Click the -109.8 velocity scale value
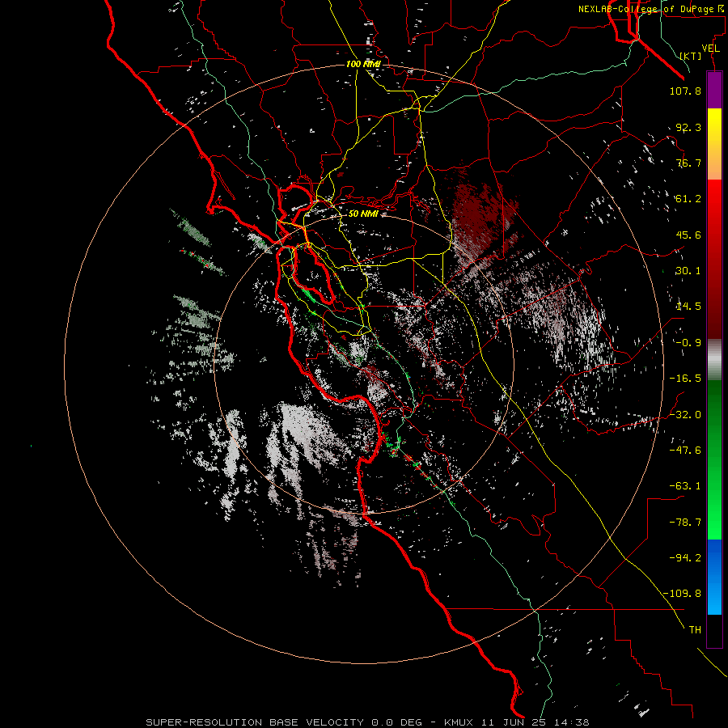This screenshot has width=728, height=728. pos(682,594)
